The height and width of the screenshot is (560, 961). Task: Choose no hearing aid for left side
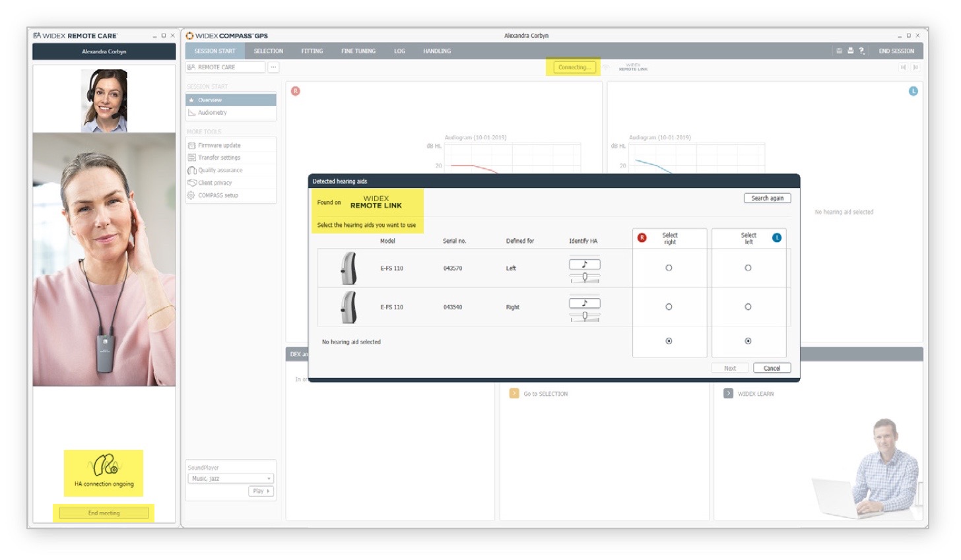pyautogui.click(x=748, y=341)
